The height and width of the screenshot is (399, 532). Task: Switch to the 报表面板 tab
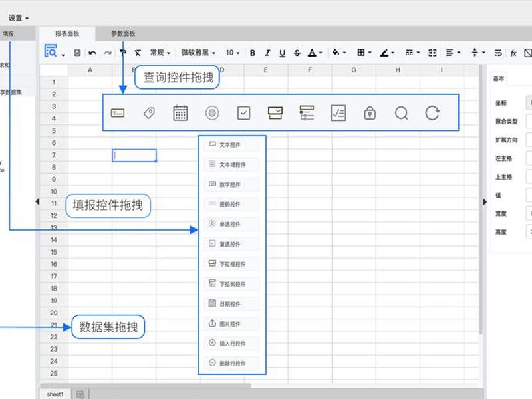point(67,34)
